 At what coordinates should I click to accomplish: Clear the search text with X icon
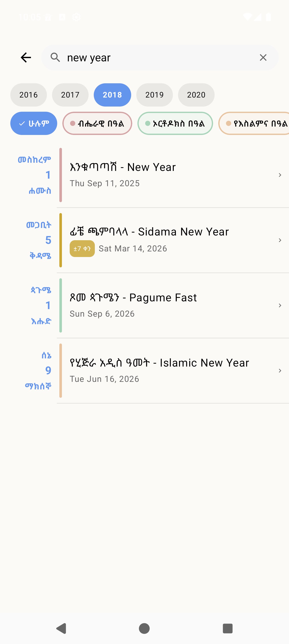pos(263,57)
